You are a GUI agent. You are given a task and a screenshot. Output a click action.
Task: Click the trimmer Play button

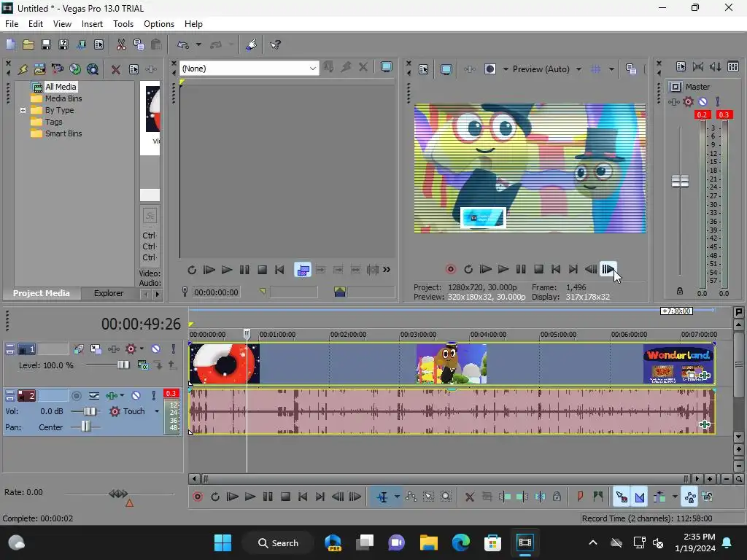227,270
